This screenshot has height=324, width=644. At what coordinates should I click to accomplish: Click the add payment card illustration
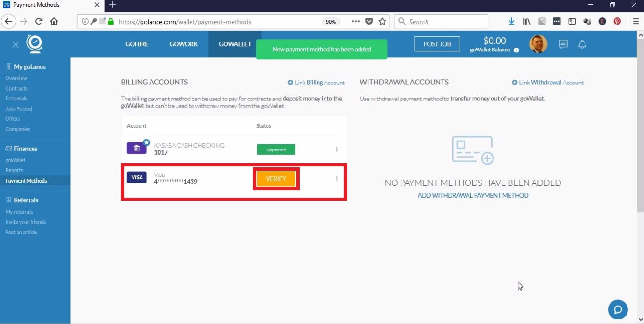coord(473,150)
